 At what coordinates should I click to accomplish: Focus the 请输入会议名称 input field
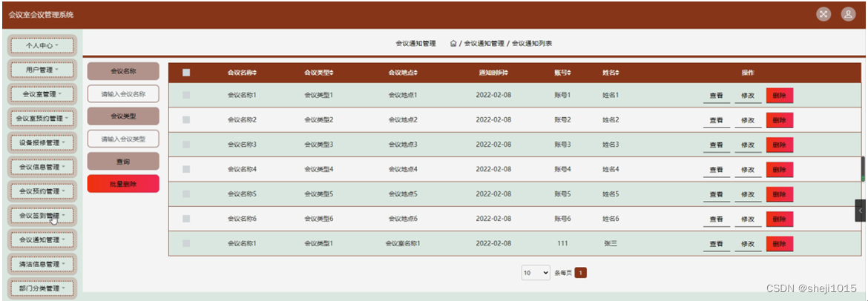tap(123, 94)
